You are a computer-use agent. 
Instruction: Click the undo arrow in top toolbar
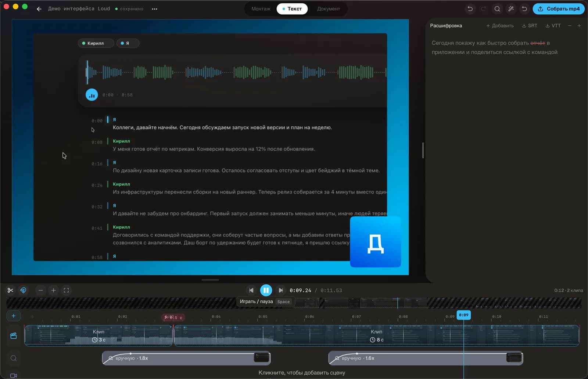[x=470, y=9]
